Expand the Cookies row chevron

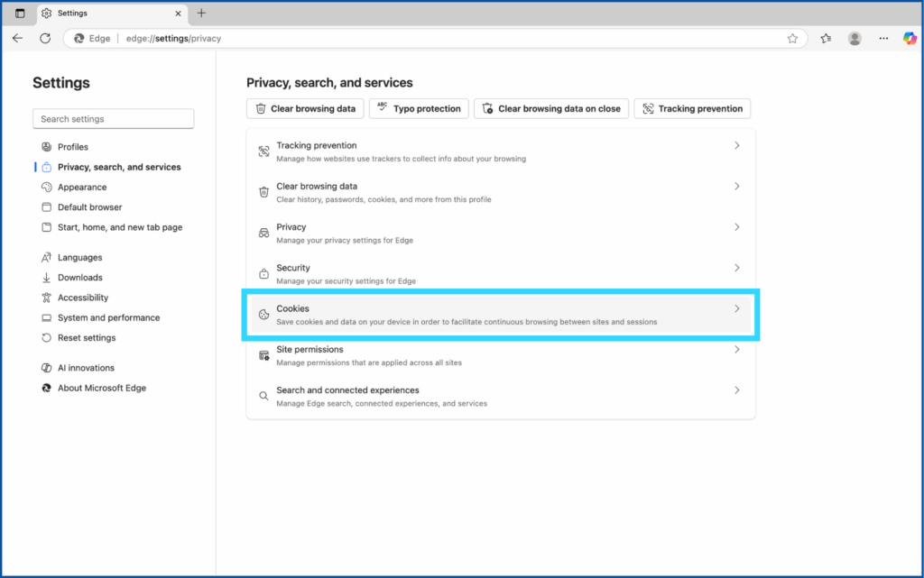tap(736, 308)
